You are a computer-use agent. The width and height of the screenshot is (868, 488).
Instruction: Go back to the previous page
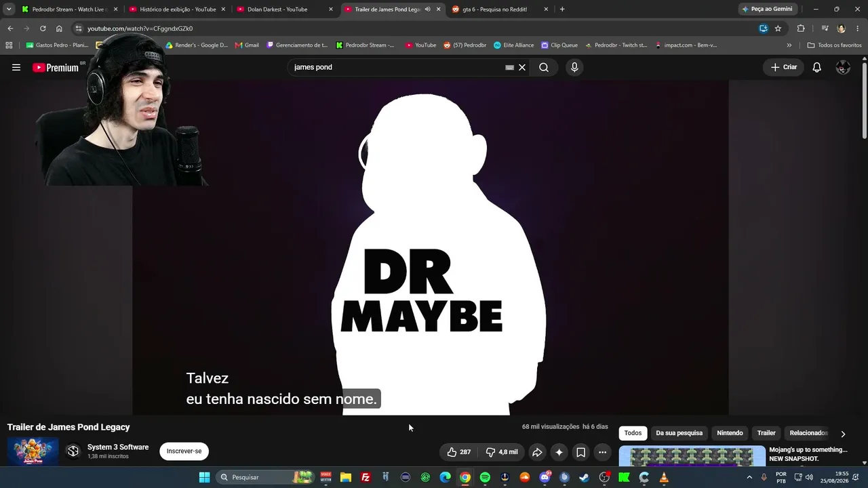click(x=10, y=28)
